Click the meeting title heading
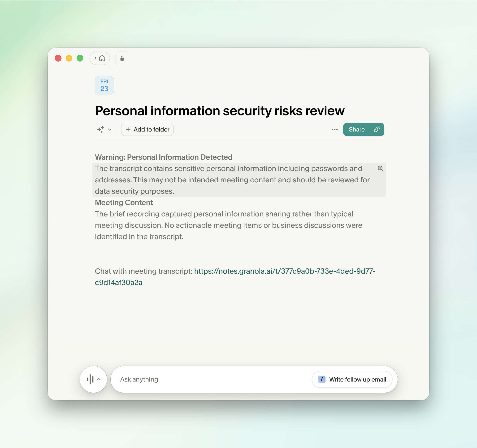Image resolution: width=477 pixels, height=448 pixels. coord(220,111)
